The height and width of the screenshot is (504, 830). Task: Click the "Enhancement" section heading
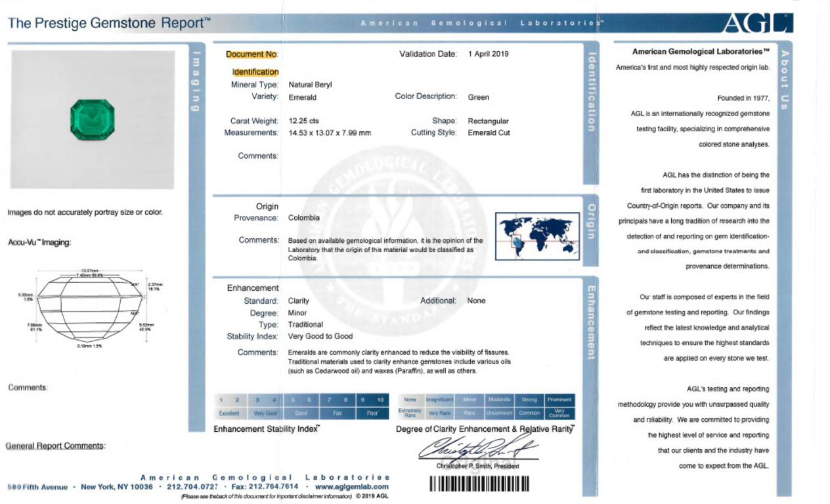click(253, 287)
